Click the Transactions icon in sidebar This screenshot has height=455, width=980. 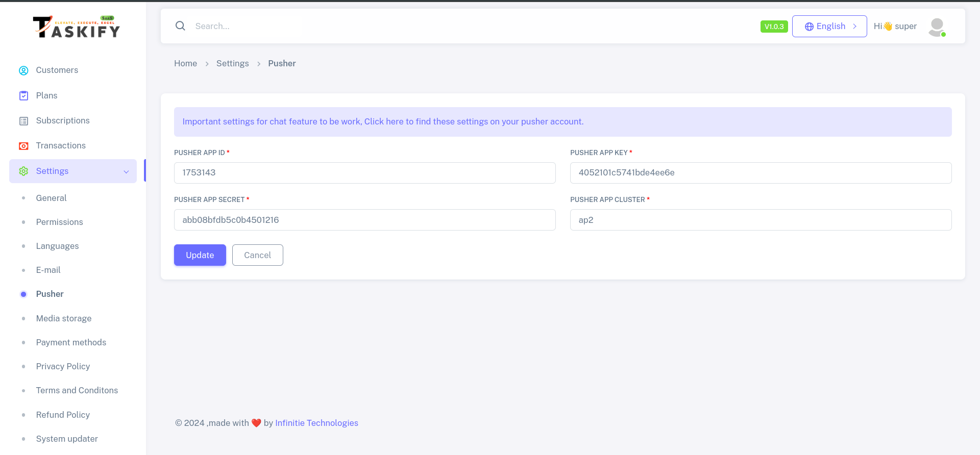pyautogui.click(x=23, y=146)
